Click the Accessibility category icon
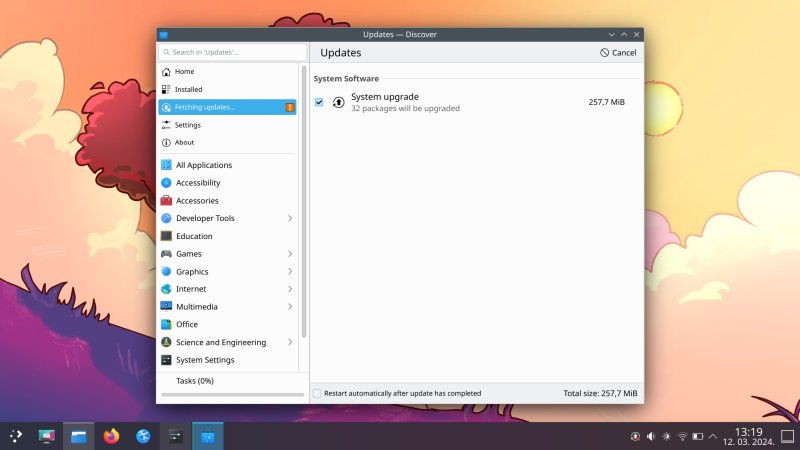Image resolution: width=800 pixels, height=450 pixels. pos(166,183)
